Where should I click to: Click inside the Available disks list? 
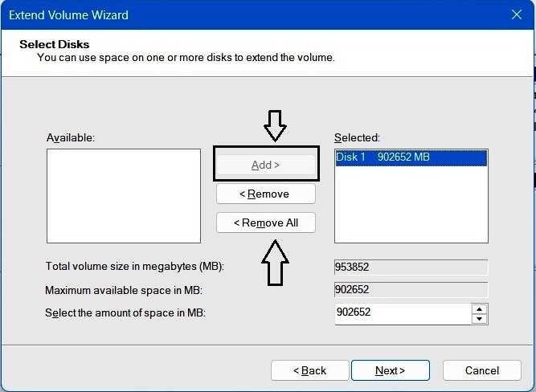pos(124,196)
